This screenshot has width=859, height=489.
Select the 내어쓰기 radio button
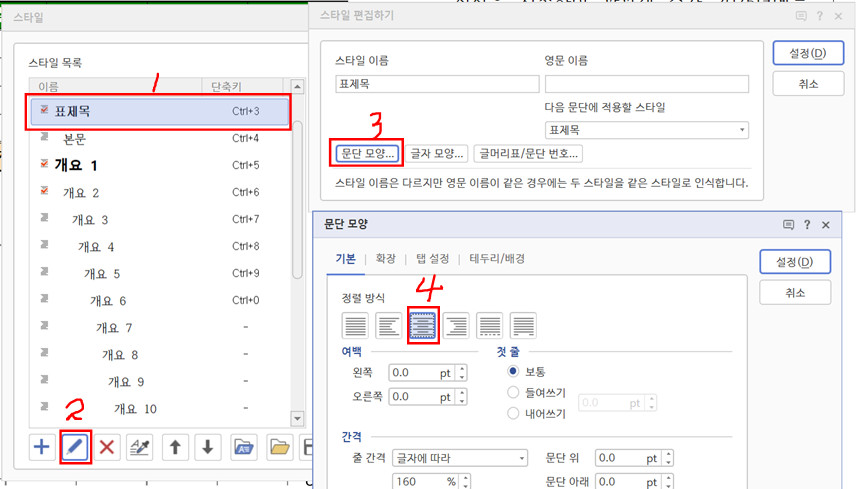coord(514,413)
